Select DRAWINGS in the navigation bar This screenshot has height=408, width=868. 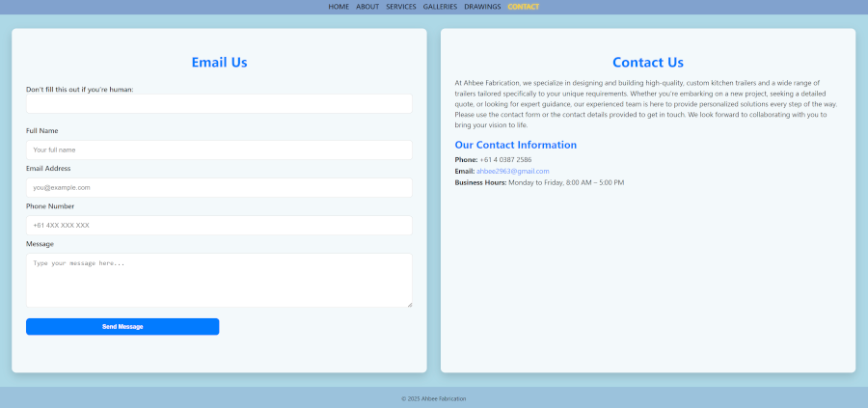pyautogui.click(x=482, y=7)
